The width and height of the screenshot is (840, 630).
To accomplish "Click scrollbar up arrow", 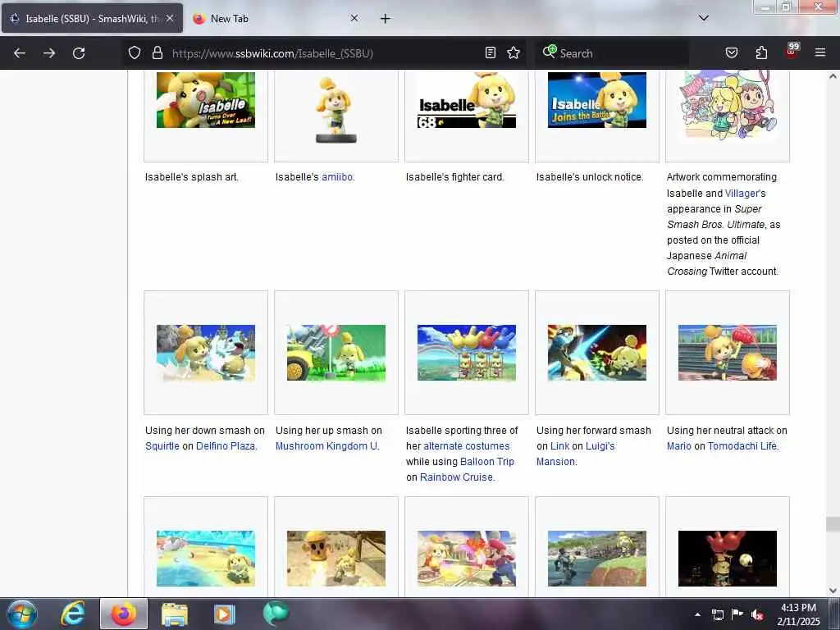I will (832, 76).
